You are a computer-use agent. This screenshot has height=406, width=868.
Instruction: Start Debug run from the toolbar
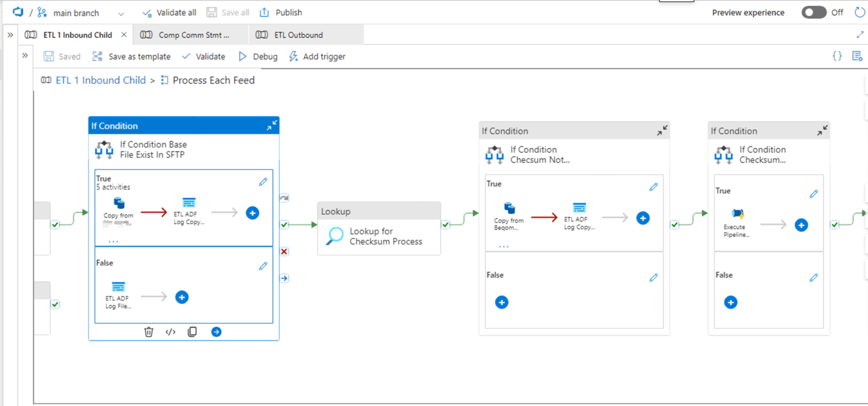coord(258,56)
